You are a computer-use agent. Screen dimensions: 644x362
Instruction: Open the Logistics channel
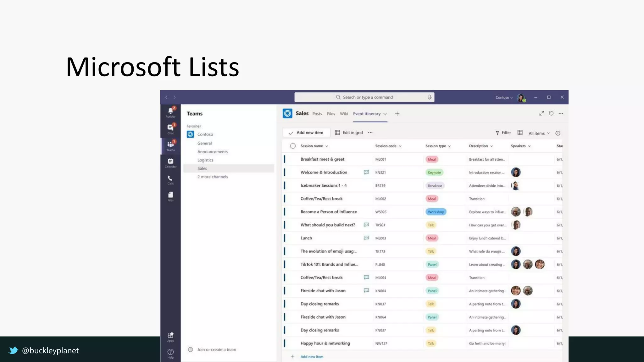[x=205, y=160]
